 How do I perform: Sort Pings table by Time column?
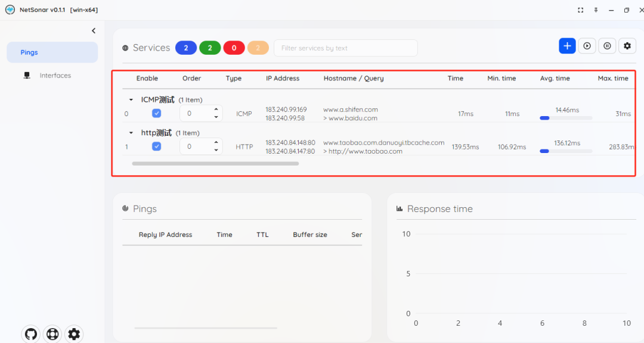click(224, 235)
